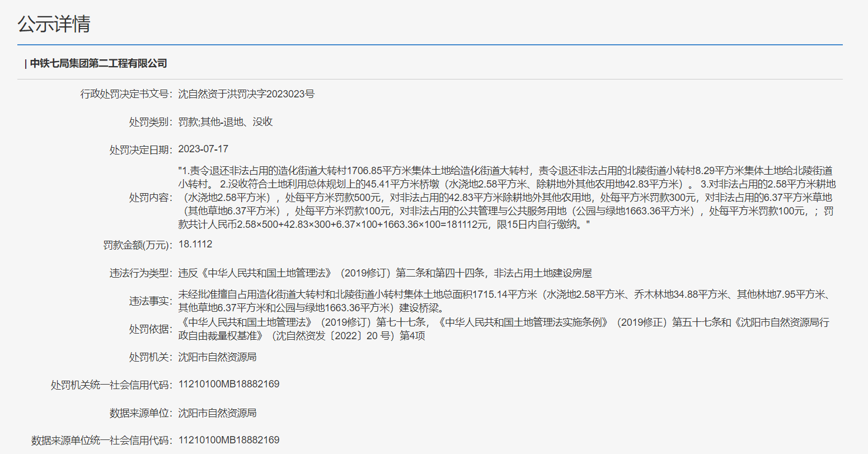The image size is (868, 454).
Task: Click the 数据来源单位统一社会信用代码 label
Action: (x=102, y=441)
